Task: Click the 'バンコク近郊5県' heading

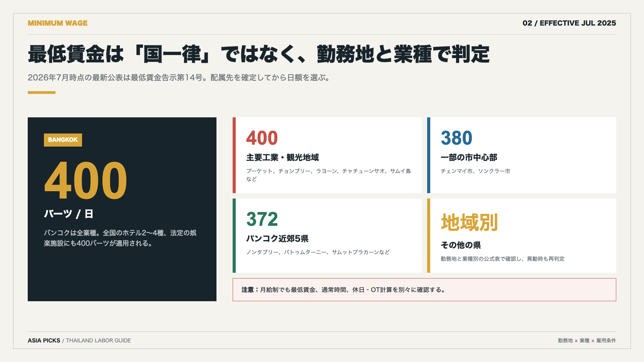Action: coord(277,239)
